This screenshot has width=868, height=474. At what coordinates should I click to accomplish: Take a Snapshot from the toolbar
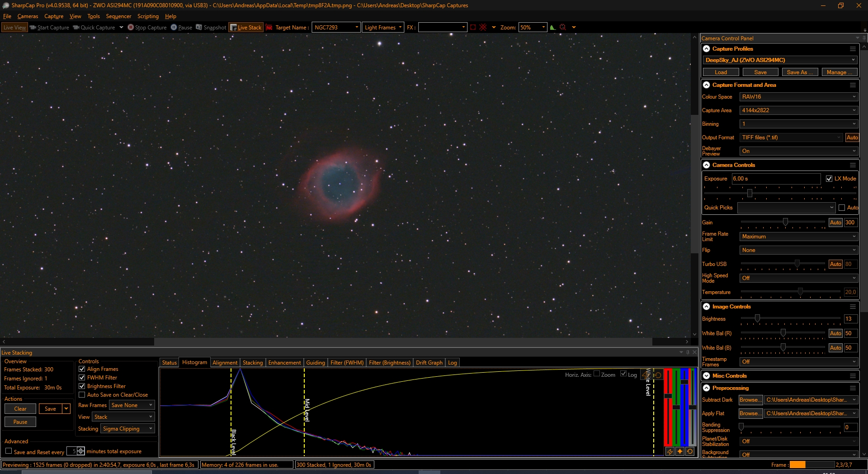point(211,27)
